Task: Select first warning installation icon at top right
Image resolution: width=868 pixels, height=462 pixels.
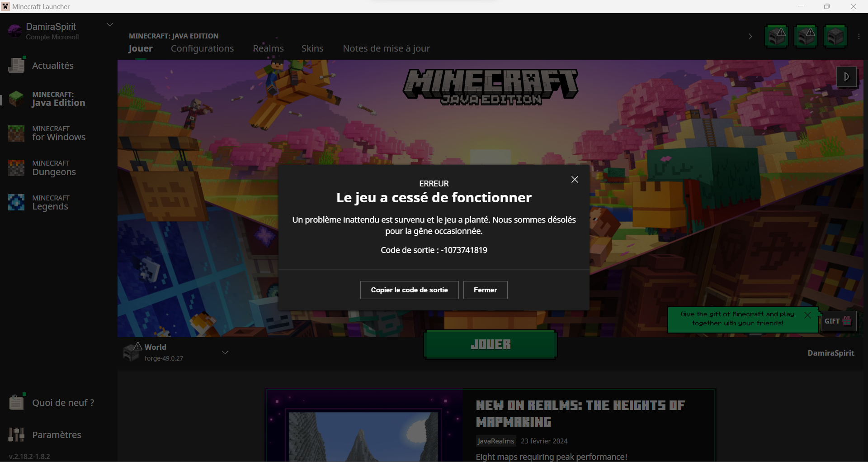Action: pos(777,36)
